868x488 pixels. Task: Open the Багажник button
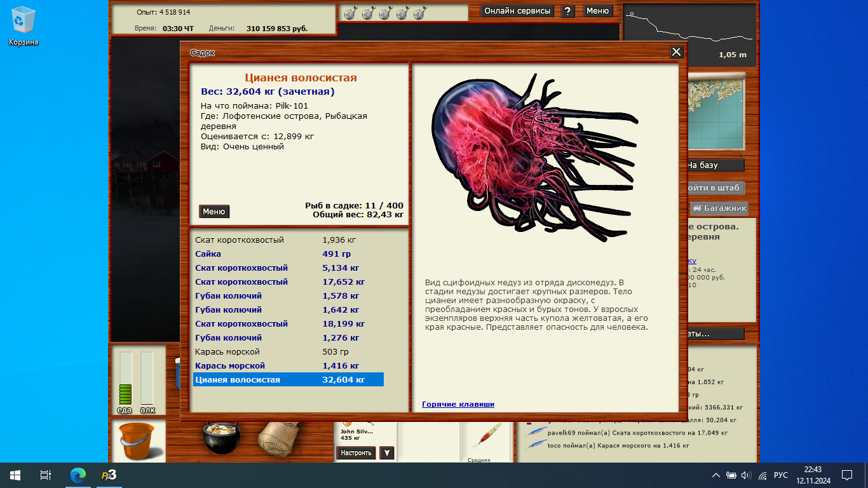click(719, 208)
